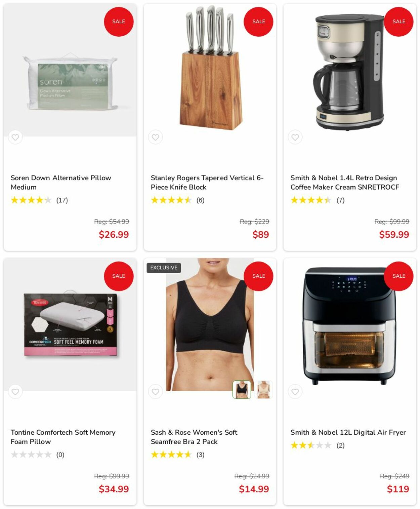Add Smith & Nobel Air Fryer to wishlist
Screen dimensions: 420x509
(295, 392)
